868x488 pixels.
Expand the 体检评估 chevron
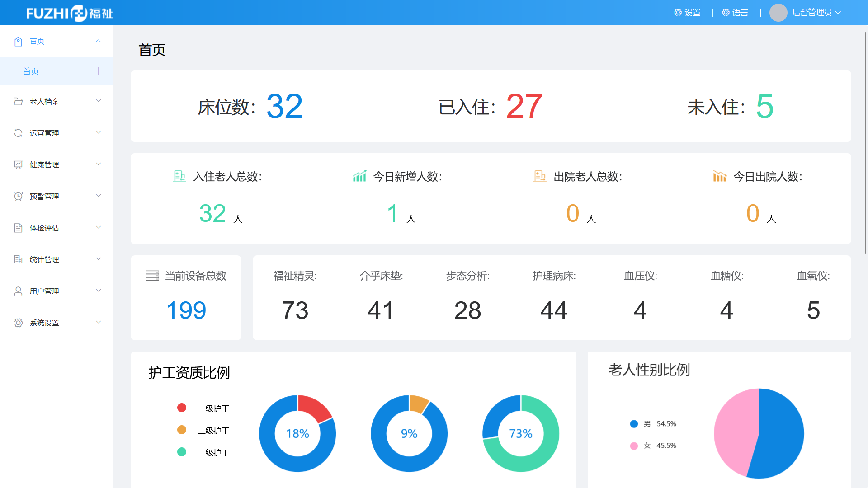[x=98, y=227]
